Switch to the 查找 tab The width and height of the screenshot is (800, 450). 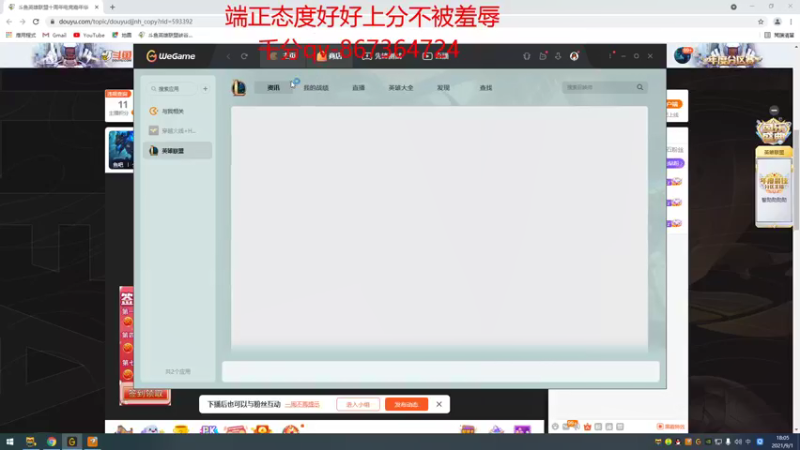[x=486, y=88]
